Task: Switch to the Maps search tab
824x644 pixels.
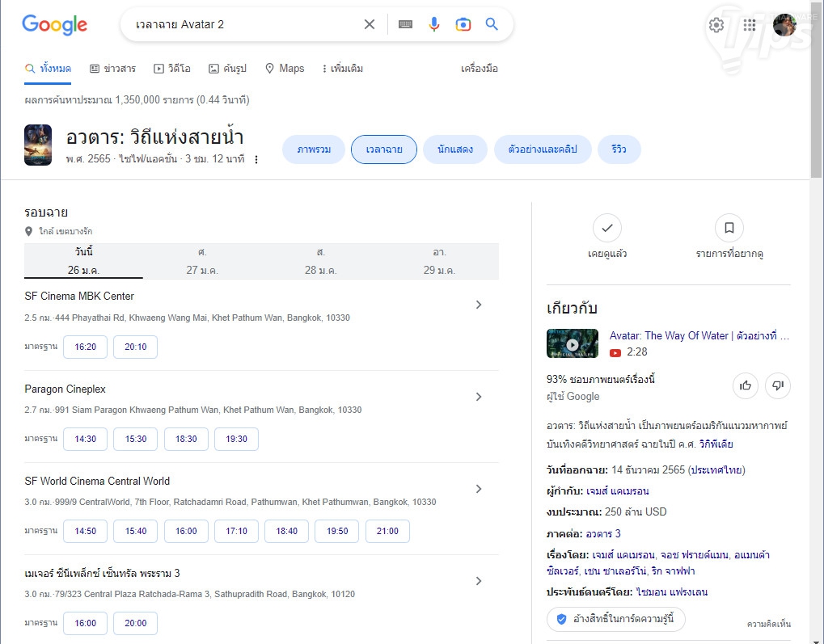Action: coord(285,69)
